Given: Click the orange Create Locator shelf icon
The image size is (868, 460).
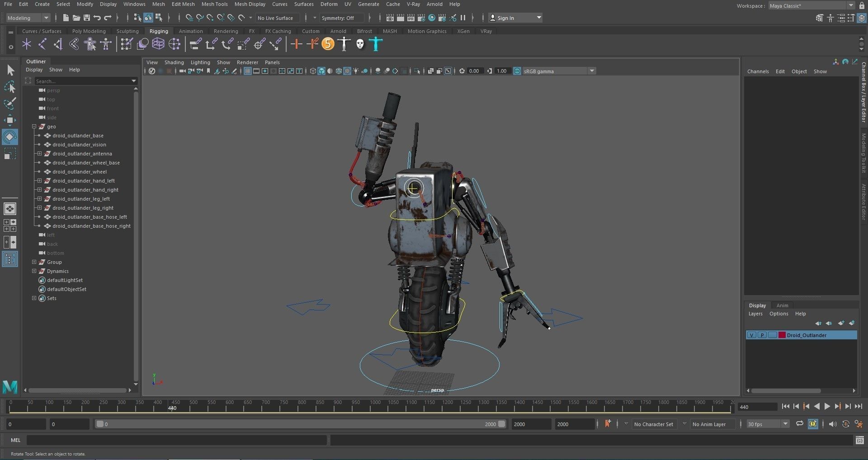Looking at the screenshot, I should pyautogui.click(x=296, y=44).
